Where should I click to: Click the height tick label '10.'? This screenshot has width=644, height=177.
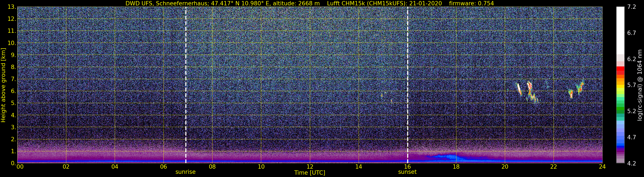coord(12,43)
